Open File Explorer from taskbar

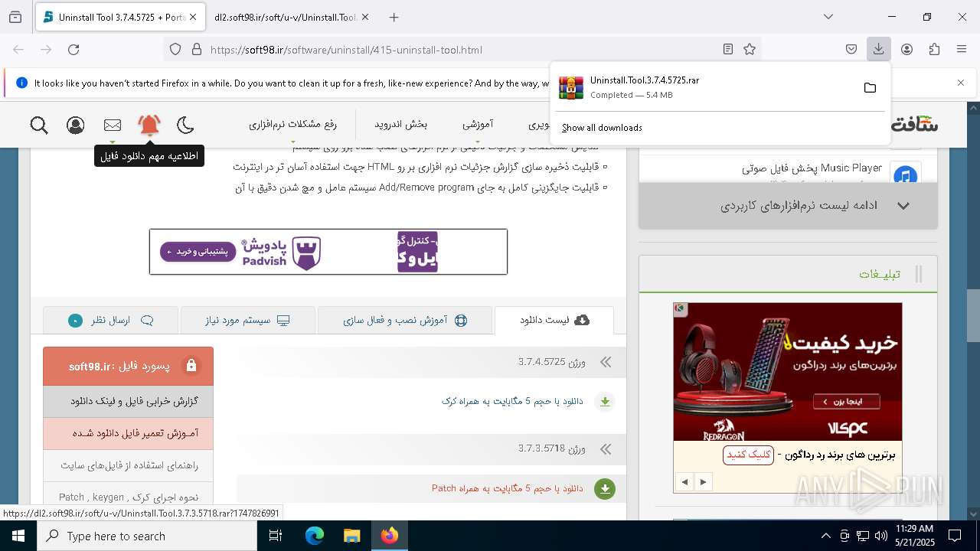click(x=351, y=536)
